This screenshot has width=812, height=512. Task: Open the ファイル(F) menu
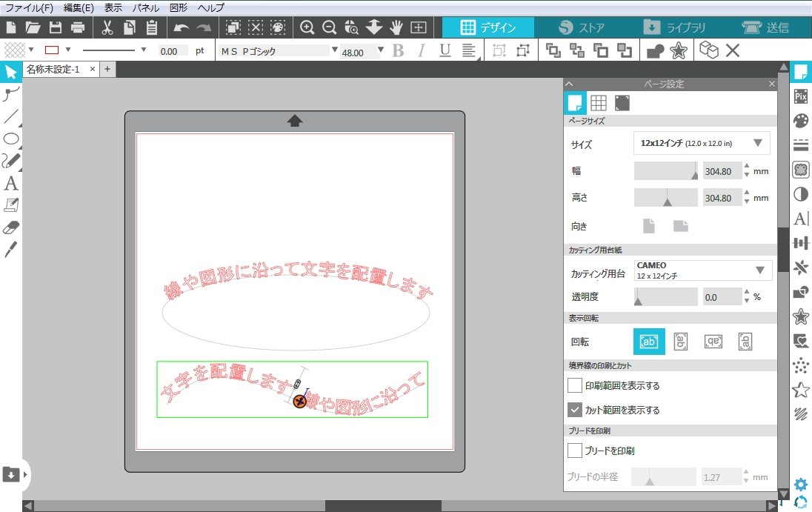click(x=30, y=7)
